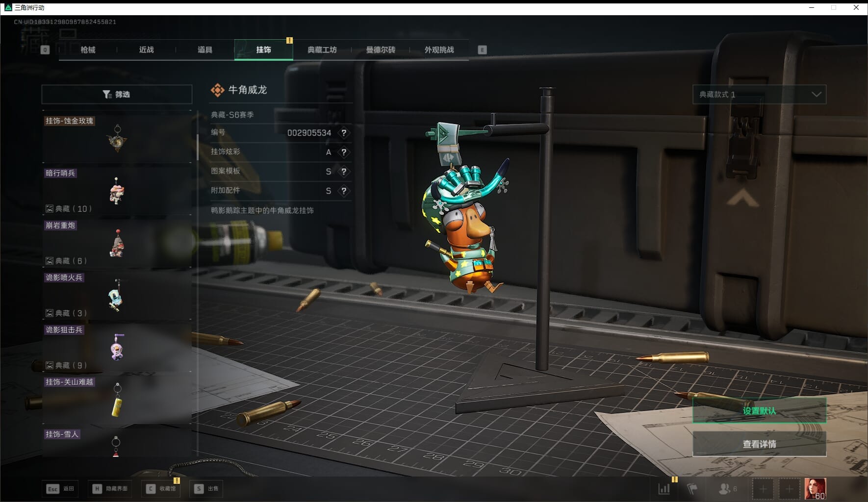Show help for 图案模板 rating
This screenshot has width=868, height=502.
pyautogui.click(x=344, y=171)
